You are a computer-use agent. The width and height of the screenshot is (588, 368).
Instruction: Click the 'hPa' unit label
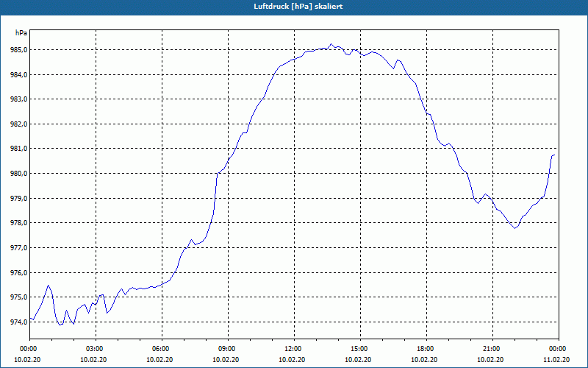[21, 33]
